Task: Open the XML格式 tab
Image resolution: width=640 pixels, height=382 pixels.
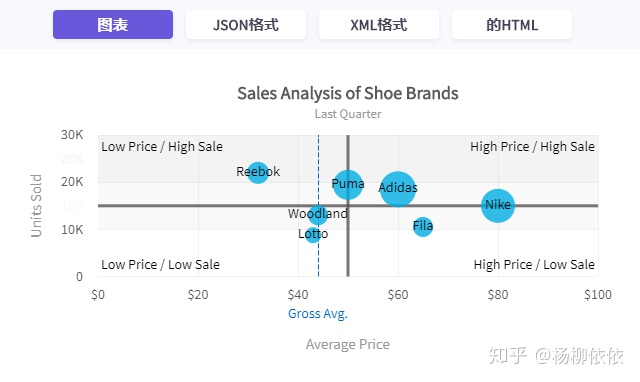Action: [379, 24]
